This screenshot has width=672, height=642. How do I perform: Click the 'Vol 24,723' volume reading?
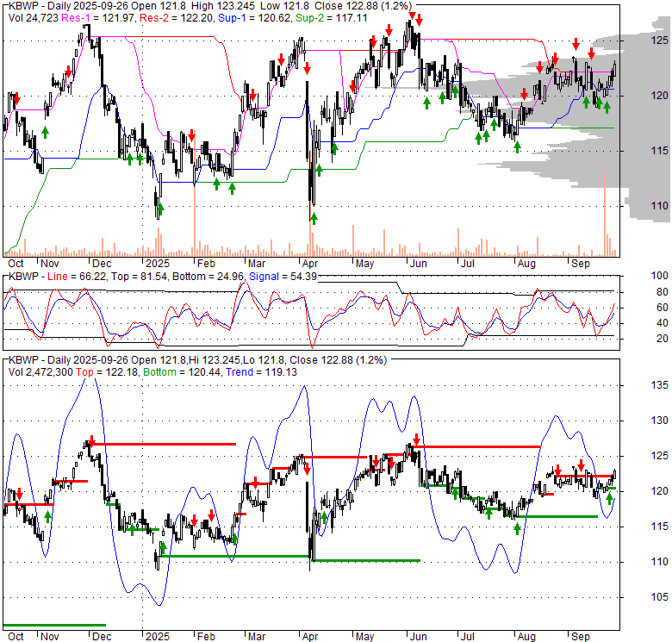[x=33, y=18]
